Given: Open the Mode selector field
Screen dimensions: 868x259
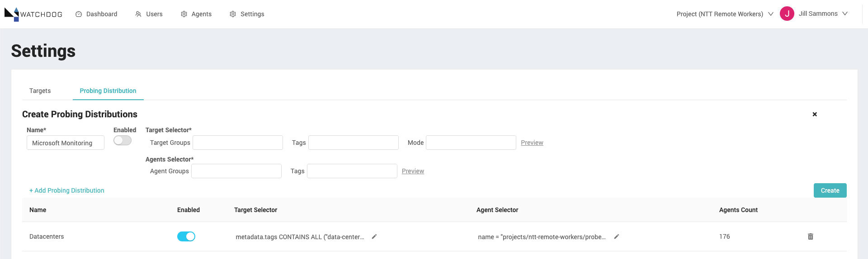Looking at the screenshot, I should click(471, 143).
